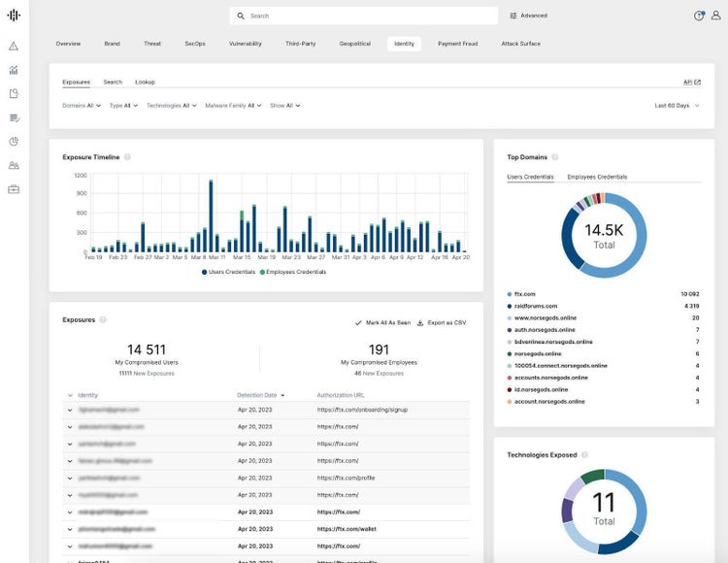Switch to the Attack Surface tab
728x563 pixels.
(x=520, y=44)
